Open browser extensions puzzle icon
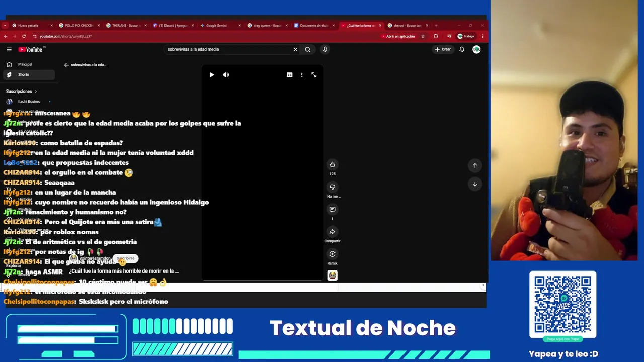 (x=436, y=36)
